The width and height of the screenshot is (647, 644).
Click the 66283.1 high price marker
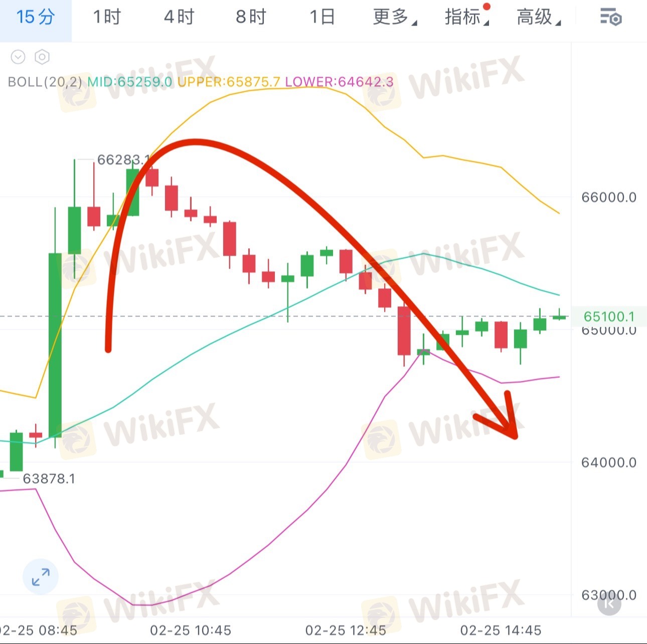pos(123,160)
